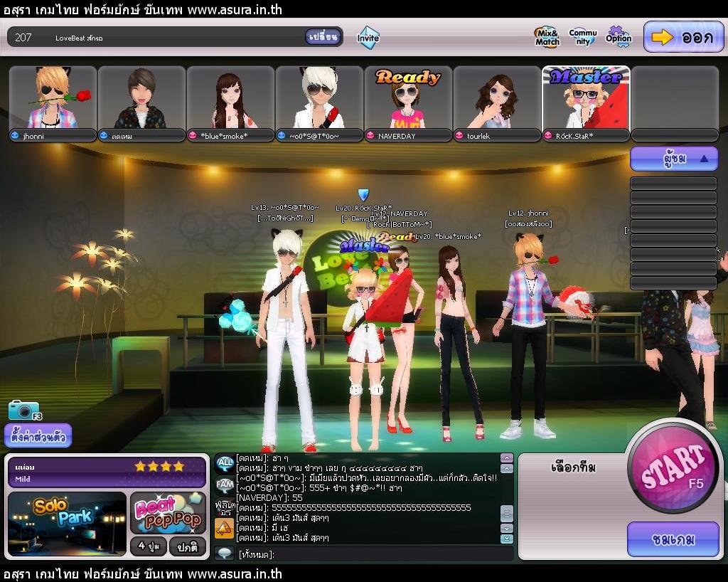
Task: Click the yellow arrow on the ออก exit button
Action: click(x=662, y=37)
